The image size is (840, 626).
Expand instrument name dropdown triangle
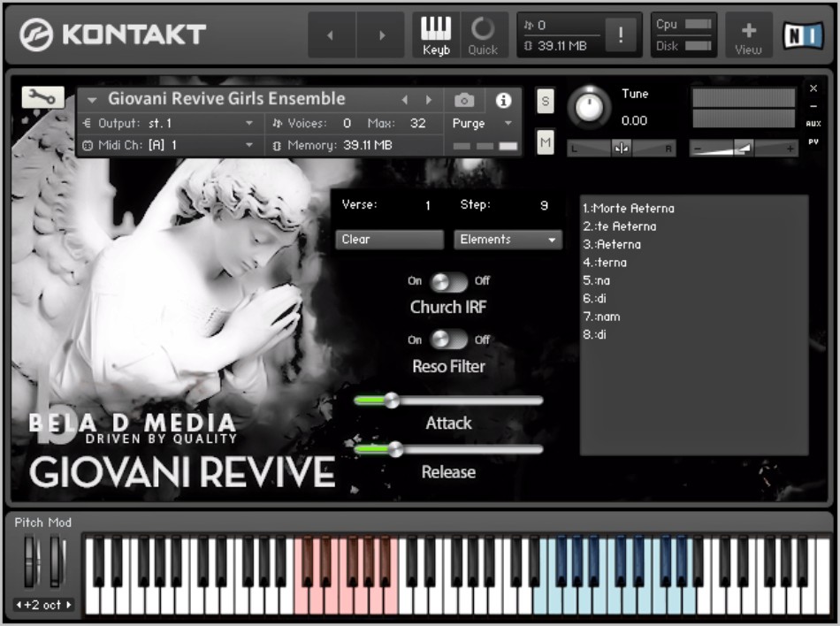(x=92, y=100)
